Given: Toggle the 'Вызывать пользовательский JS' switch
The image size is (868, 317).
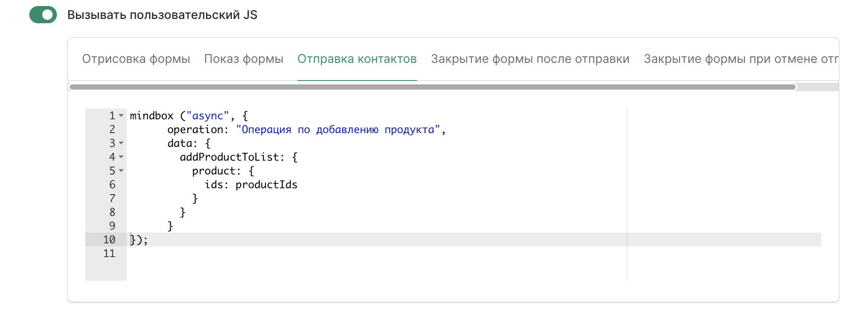Looking at the screenshot, I should pos(43,15).
